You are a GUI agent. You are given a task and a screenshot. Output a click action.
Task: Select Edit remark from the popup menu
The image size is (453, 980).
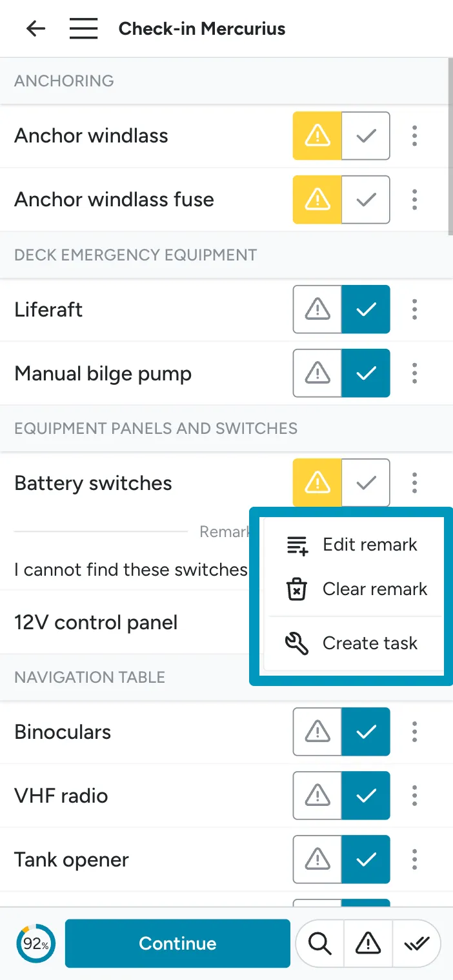pyautogui.click(x=353, y=545)
